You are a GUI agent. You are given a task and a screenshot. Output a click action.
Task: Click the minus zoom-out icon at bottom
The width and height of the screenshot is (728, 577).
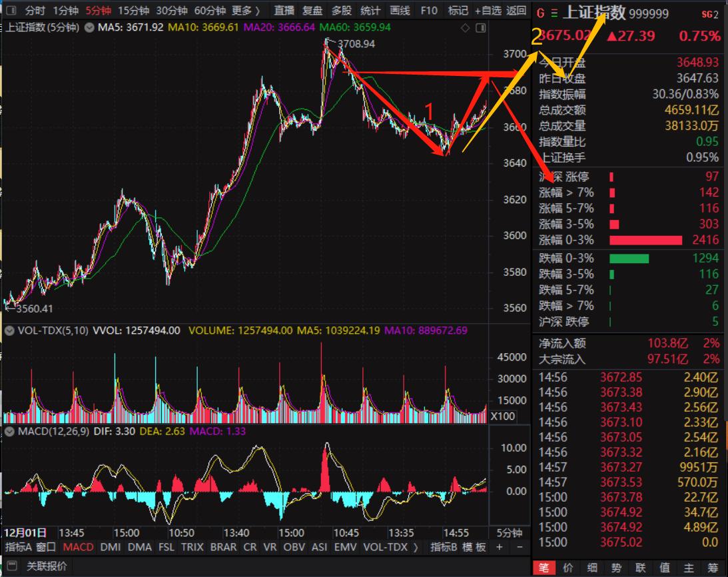(520, 547)
